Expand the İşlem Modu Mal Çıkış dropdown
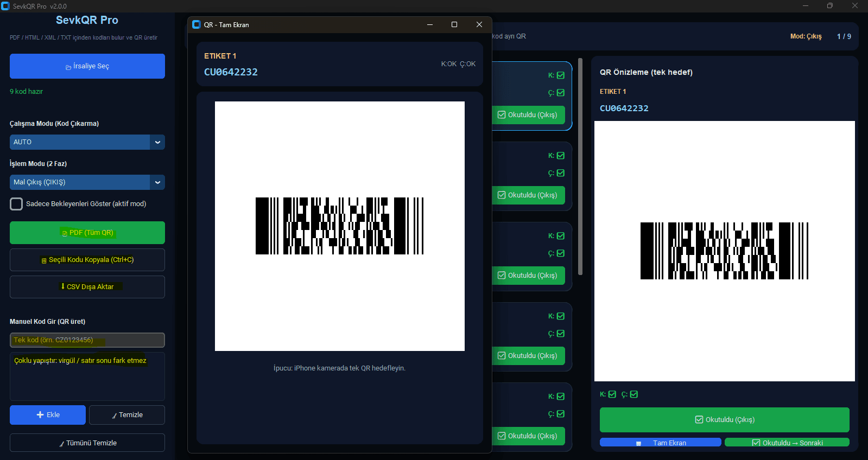This screenshot has height=460, width=868. [157, 182]
